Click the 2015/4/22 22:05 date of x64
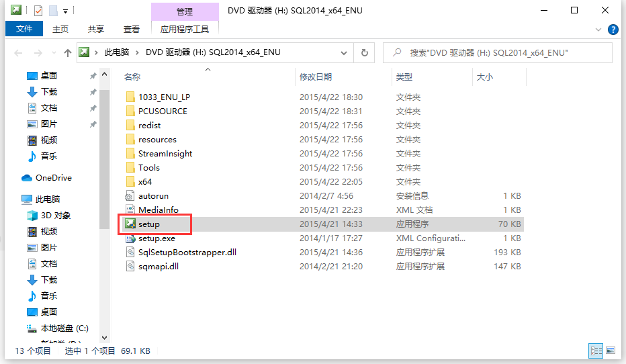Viewport: 626px width, 364px height. (x=331, y=181)
